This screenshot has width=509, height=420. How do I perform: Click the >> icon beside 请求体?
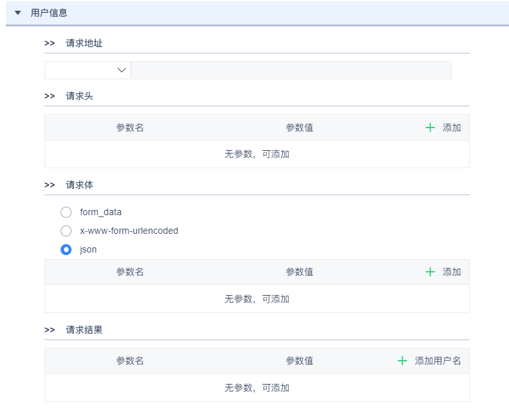[50, 185]
